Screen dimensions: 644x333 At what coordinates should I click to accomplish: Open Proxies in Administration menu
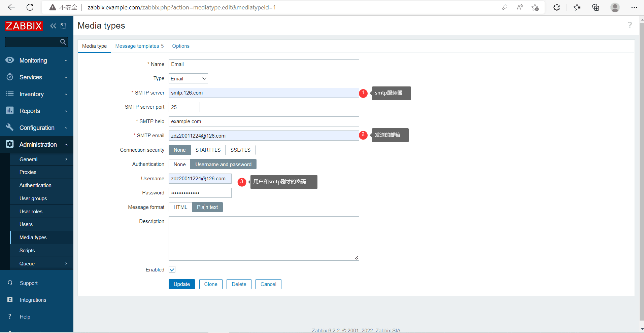[42, 172]
